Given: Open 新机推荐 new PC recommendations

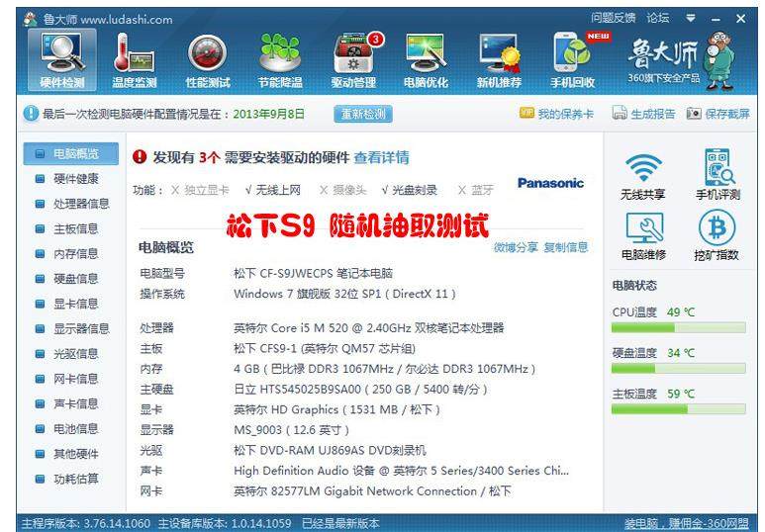Looking at the screenshot, I should pyautogui.click(x=499, y=60).
